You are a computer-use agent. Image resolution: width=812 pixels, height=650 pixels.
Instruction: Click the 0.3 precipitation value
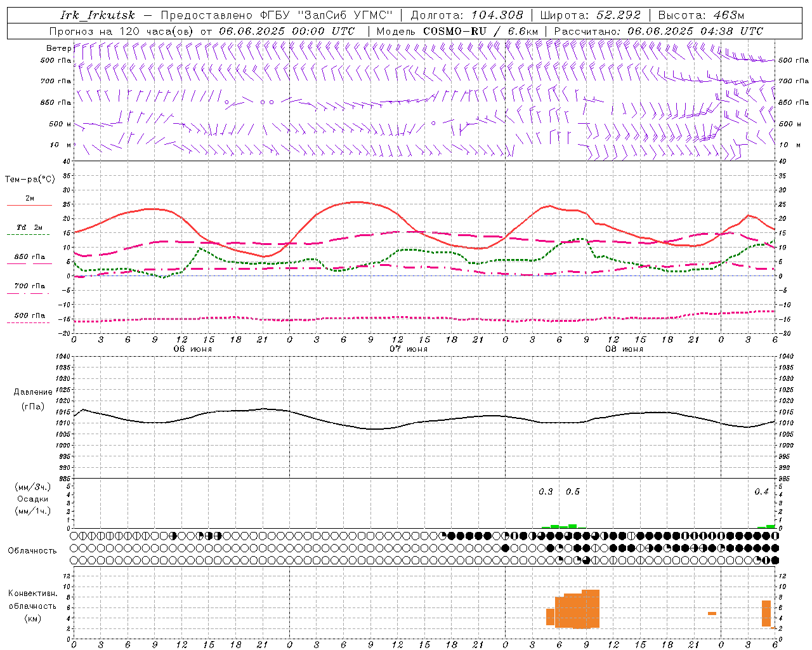[x=546, y=491]
